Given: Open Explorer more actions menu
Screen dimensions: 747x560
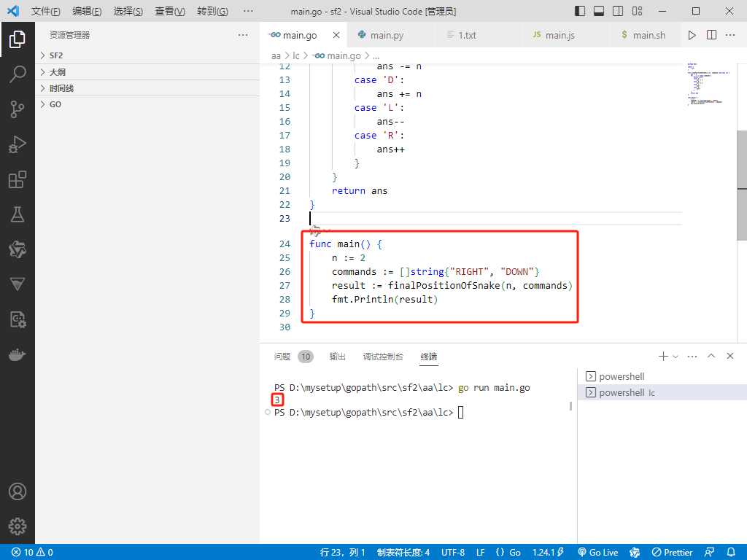Looking at the screenshot, I should pos(243,35).
